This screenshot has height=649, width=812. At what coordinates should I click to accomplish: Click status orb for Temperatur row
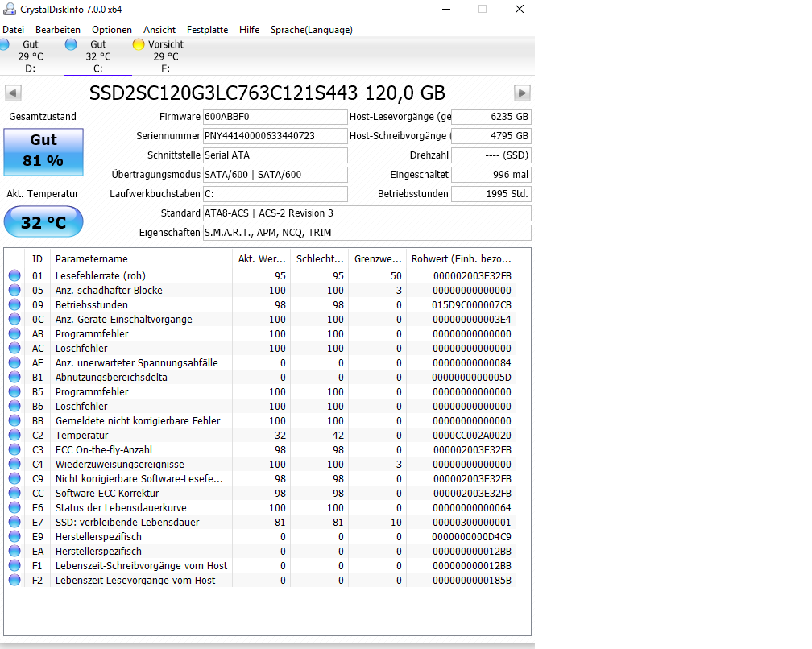pyautogui.click(x=14, y=436)
